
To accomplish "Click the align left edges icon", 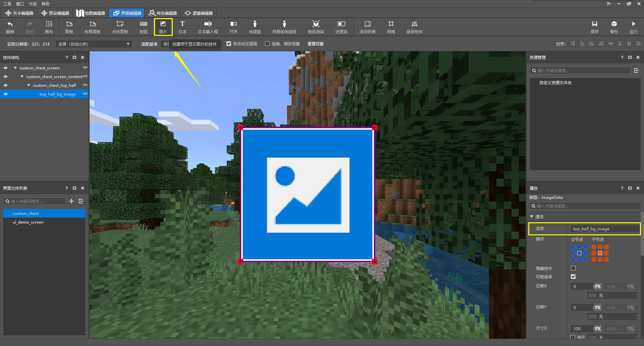I will tap(592, 44).
